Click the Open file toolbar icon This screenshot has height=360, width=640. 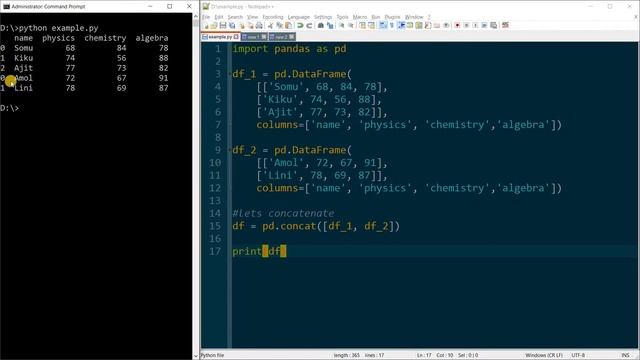click(213, 25)
